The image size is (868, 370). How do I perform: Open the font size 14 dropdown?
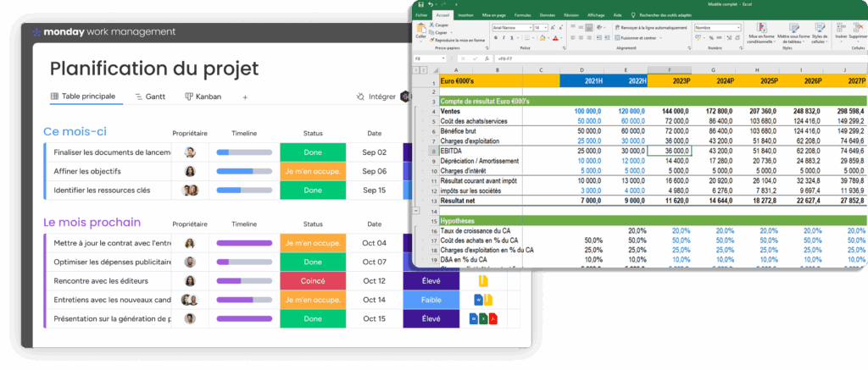545,28
